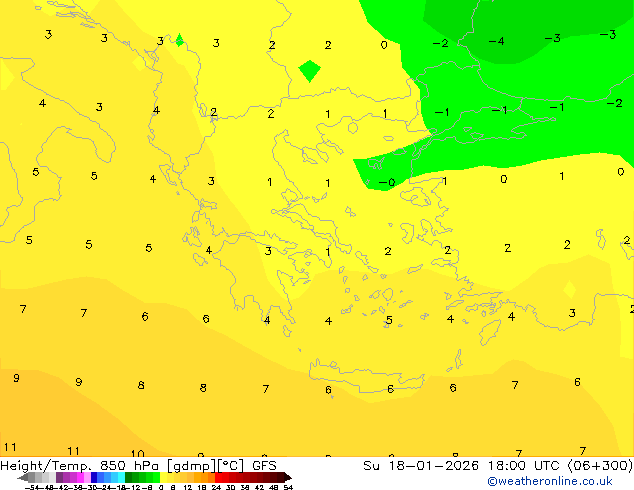Click dark right arrow of color scale
This screenshot has height=490, width=634.
point(287,478)
